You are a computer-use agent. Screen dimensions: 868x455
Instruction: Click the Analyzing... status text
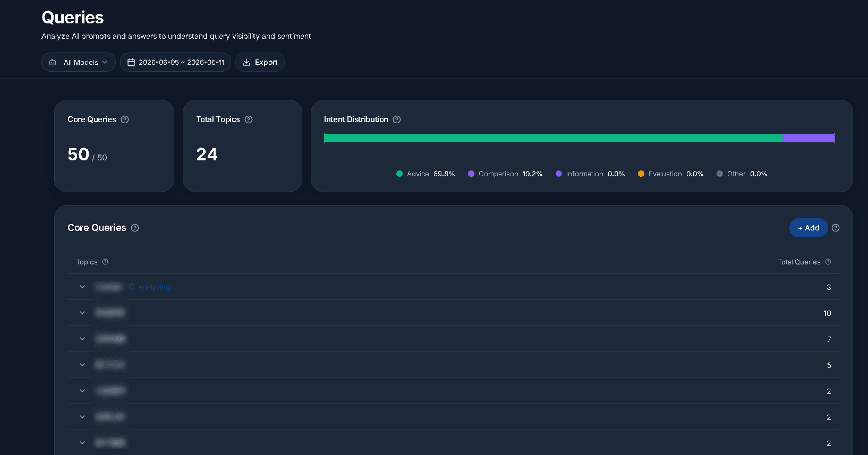click(x=157, y=287)
